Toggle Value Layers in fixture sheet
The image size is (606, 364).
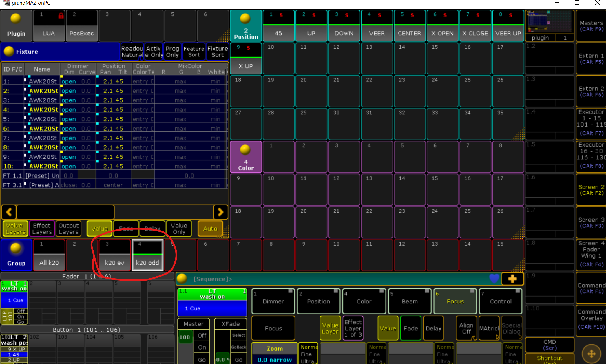15,229
